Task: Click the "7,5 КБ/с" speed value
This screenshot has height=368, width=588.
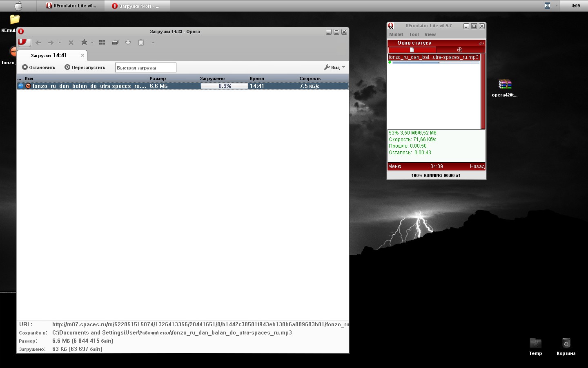Action: pyautogui.click(x=310, y=86)
